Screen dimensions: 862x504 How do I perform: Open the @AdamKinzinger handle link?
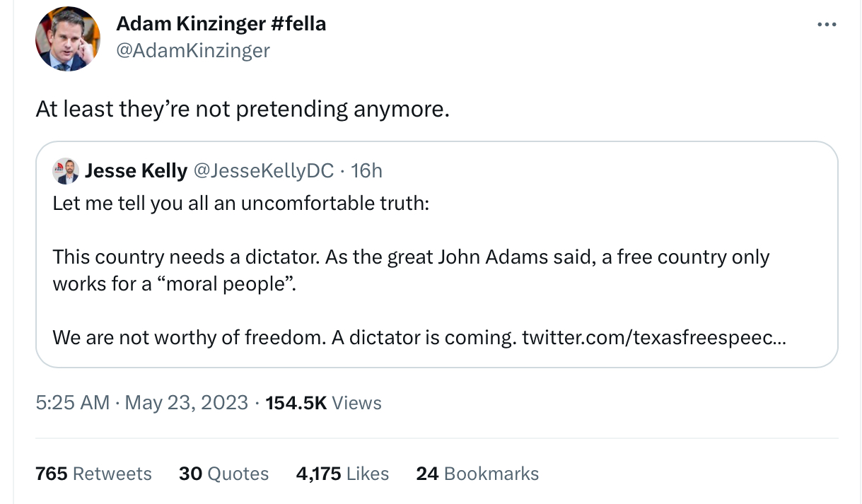click(193, 50)
